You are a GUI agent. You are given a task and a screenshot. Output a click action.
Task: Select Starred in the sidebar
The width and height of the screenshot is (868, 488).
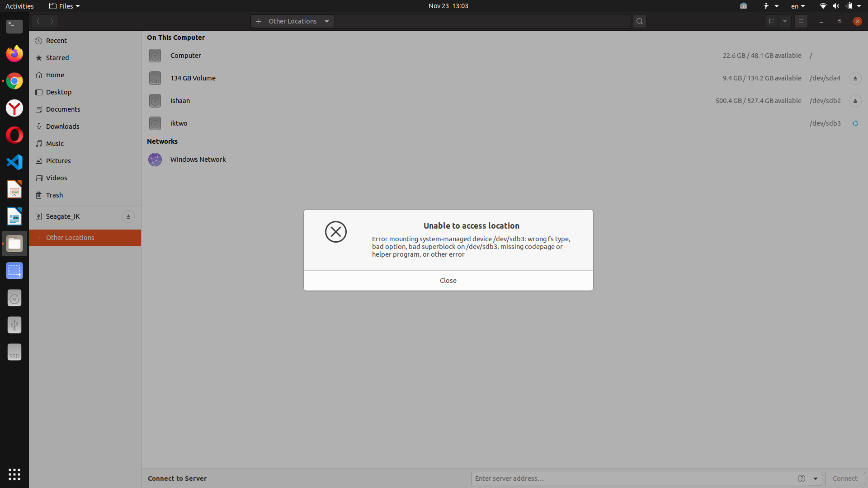click(x=85, y=58)
